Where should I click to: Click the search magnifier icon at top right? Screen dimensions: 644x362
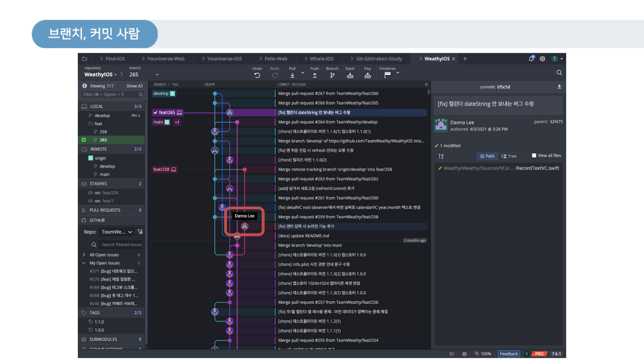(559, 72)
